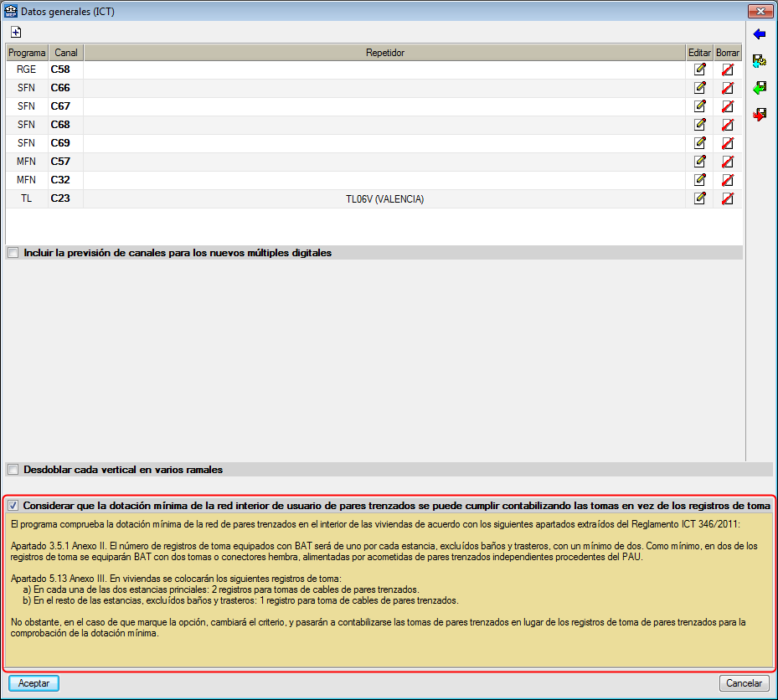This screenshot has height=700, width=778.
Task: Select the C23 channel cell
Action: [x=66, y=198]
